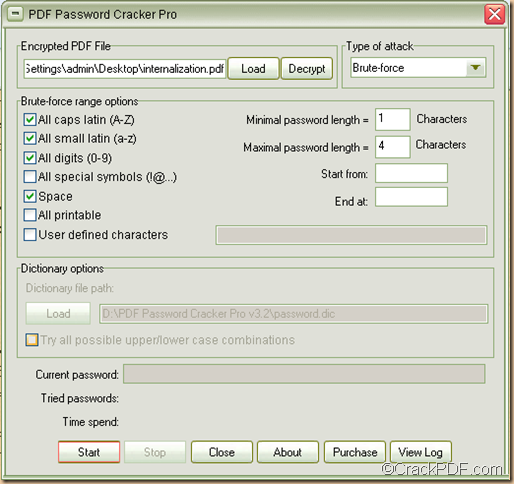514x484 pixels.
Task: Click the Start from input field
Action: (x=411, y=173)
